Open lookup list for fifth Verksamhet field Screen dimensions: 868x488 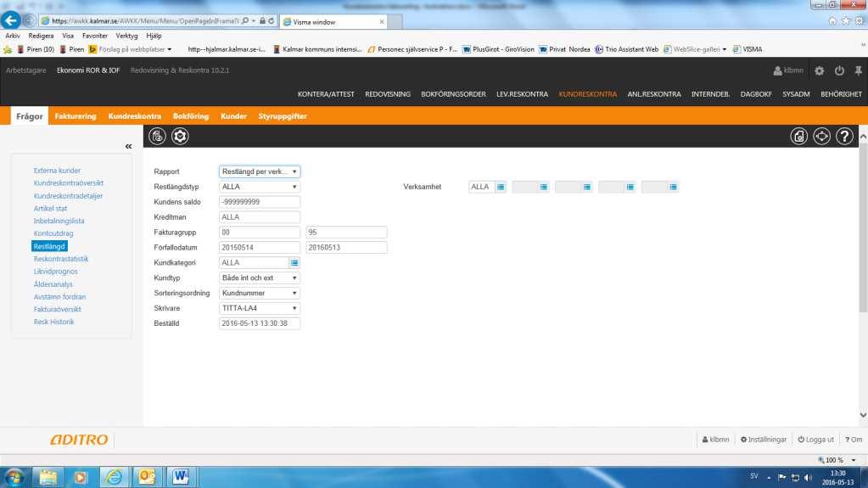pos(673,188)
